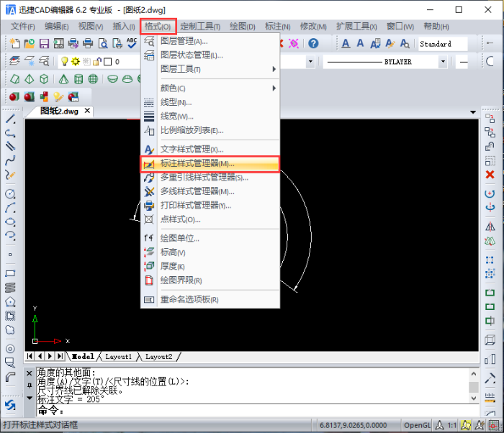Screen dimensions: 504x433
Task: Choose 图层管理 menu item
Action: 210,41
